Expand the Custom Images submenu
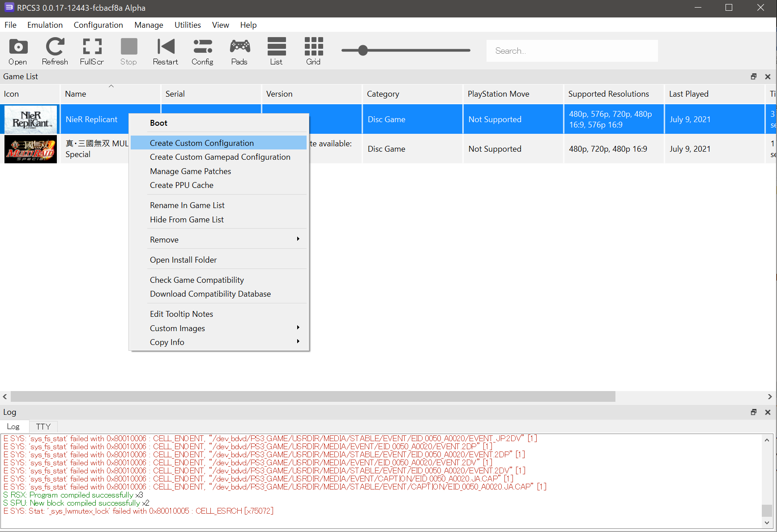The height and width of the screenshot is (532, 777). point(219,328)
